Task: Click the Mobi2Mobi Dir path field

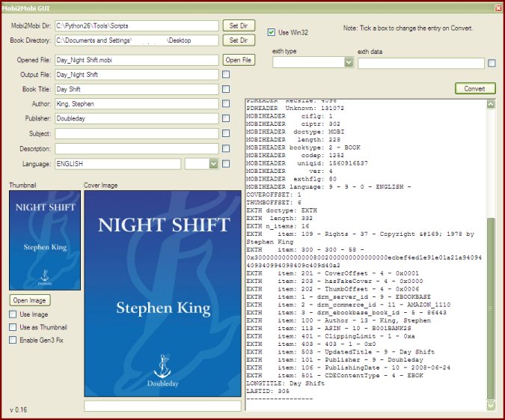Action: click(x=137, y=25)
